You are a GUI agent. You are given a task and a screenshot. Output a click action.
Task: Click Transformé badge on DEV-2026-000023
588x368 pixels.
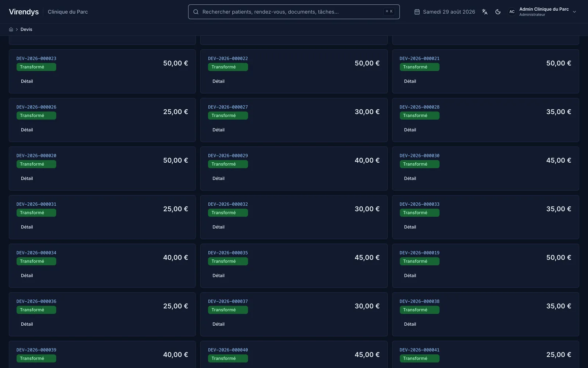click(x=36, y=67)
